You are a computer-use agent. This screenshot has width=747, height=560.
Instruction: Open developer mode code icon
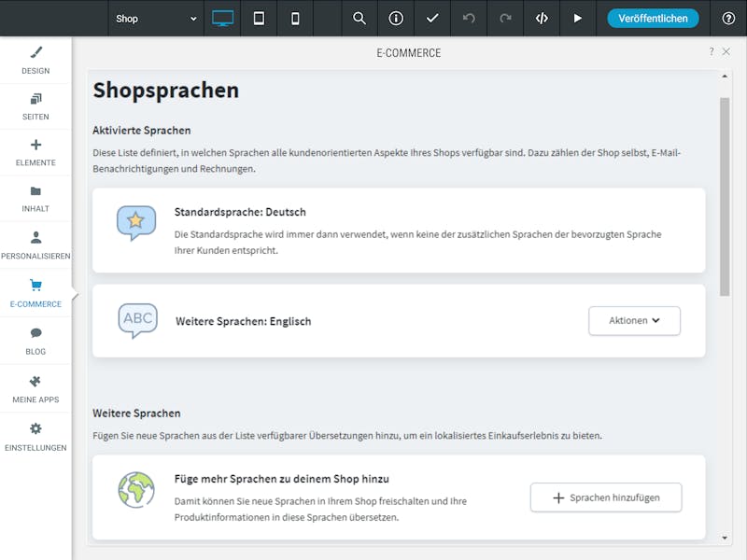pyautogui.click(x=542, y=19)
